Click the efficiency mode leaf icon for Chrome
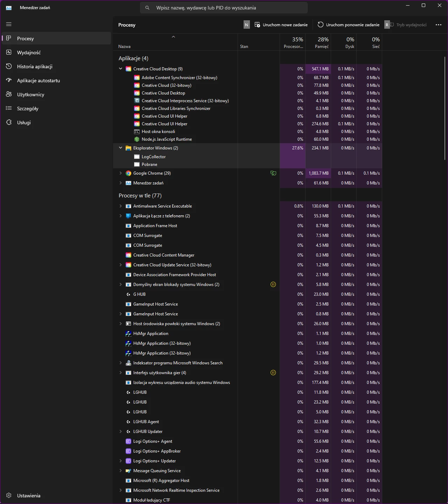 click(273, 173)
